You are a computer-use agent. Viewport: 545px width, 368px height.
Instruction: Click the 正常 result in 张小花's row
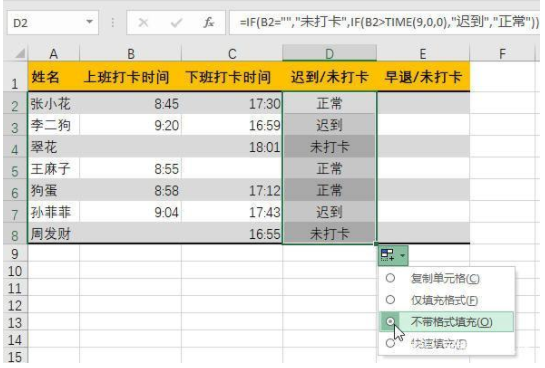(x=330, y=103)
